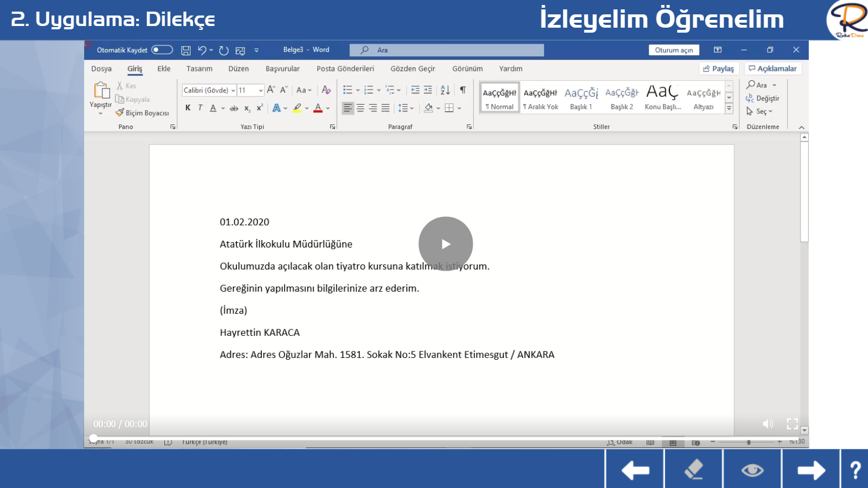Toggle the paragraph marks ¶ icon
This screenshot has width=868, height=488.
(x=463, y=90)
